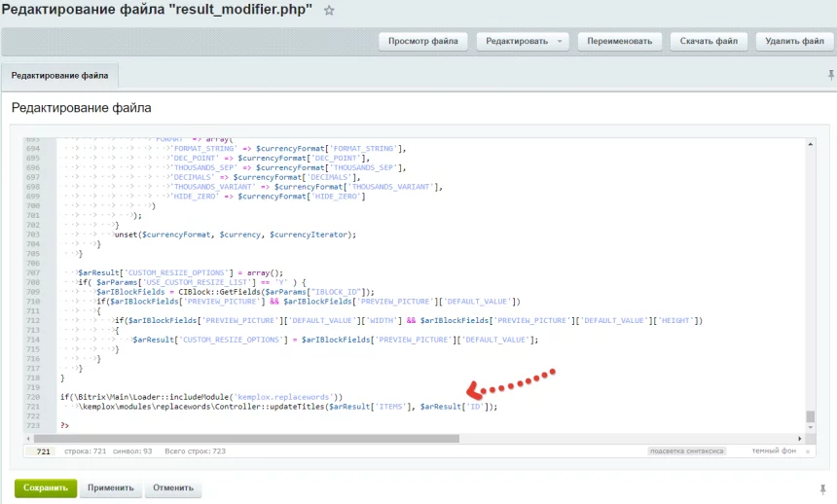This screenshot has height=504, width=837.
Task: Click the horizontal scrollbar's right arrow
Action: (800, 438)
